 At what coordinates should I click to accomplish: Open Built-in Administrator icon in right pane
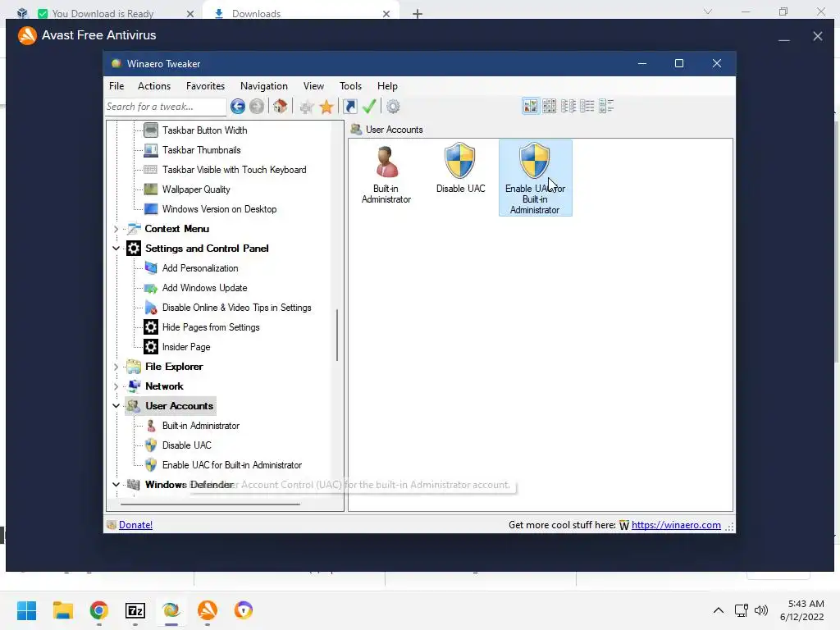[386, 175]
